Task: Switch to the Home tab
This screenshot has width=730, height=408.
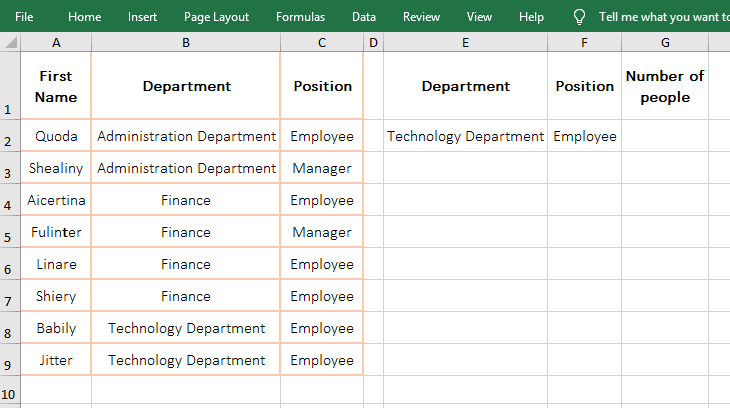Action: (84, 17)
